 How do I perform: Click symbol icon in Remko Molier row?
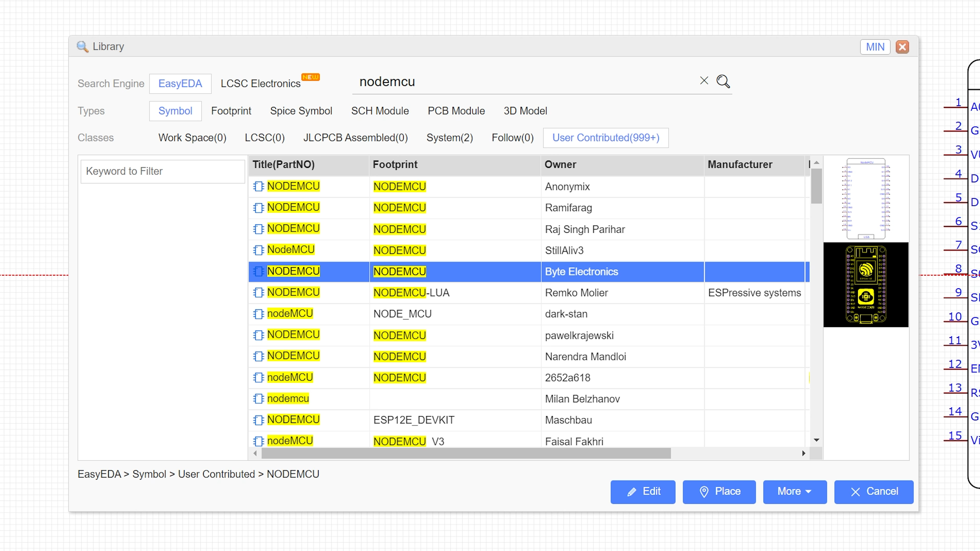(x=259, y=292)
